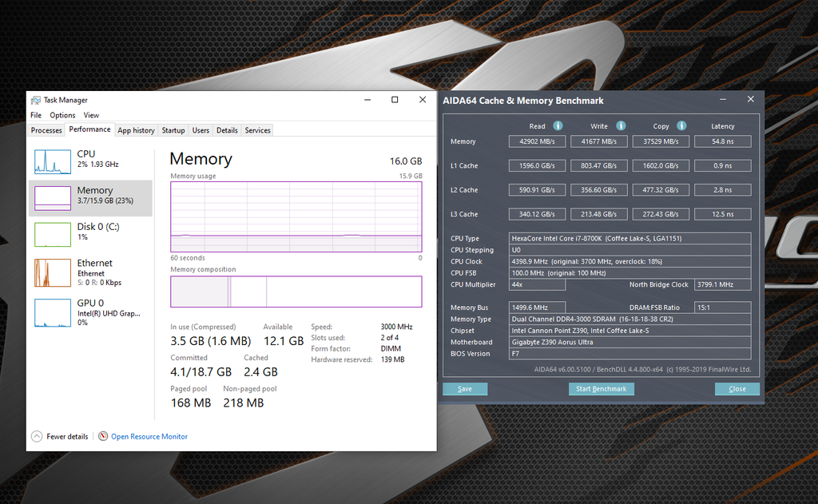
Task: Switch to the App history tab
Action: tap(136, 130)
